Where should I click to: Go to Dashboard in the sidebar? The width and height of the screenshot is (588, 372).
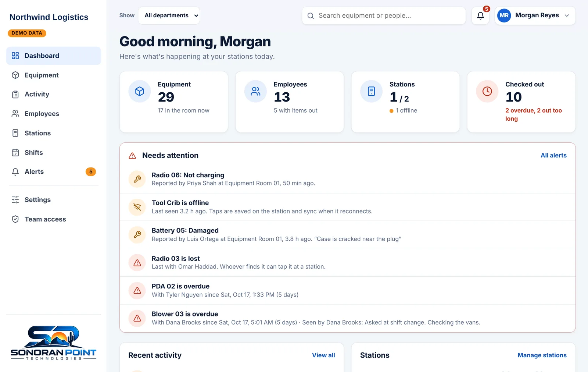54,56
